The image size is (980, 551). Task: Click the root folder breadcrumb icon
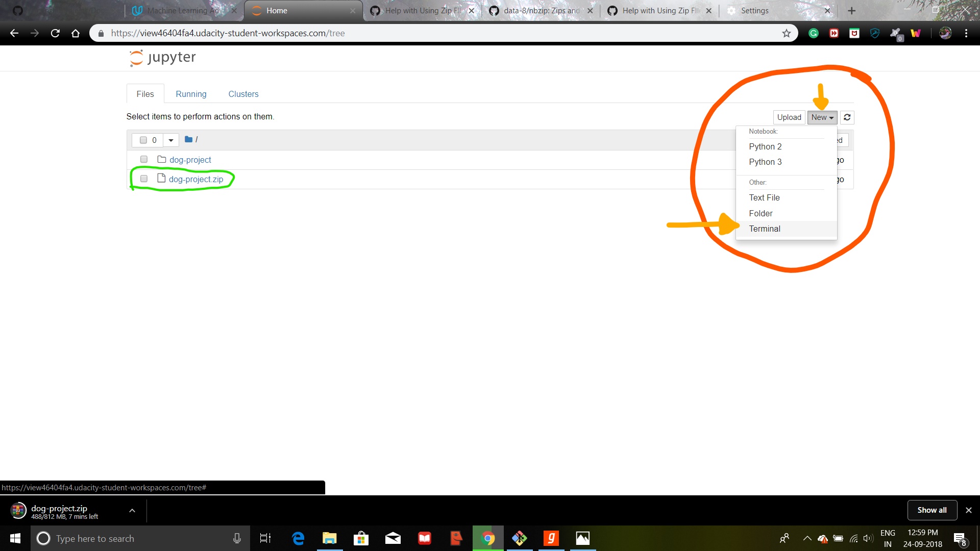(188, 139)
